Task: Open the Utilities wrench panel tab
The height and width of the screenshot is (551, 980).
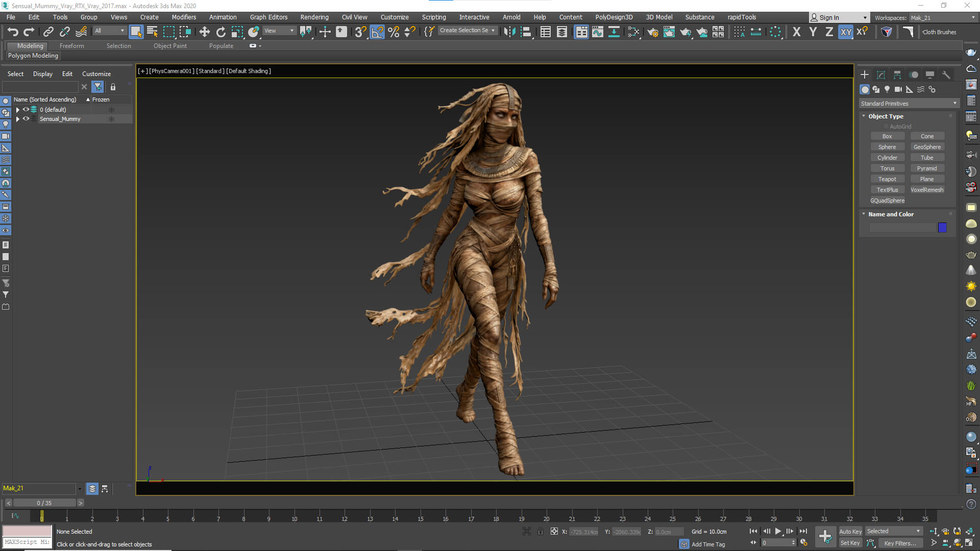Action: tap(946, 74)
